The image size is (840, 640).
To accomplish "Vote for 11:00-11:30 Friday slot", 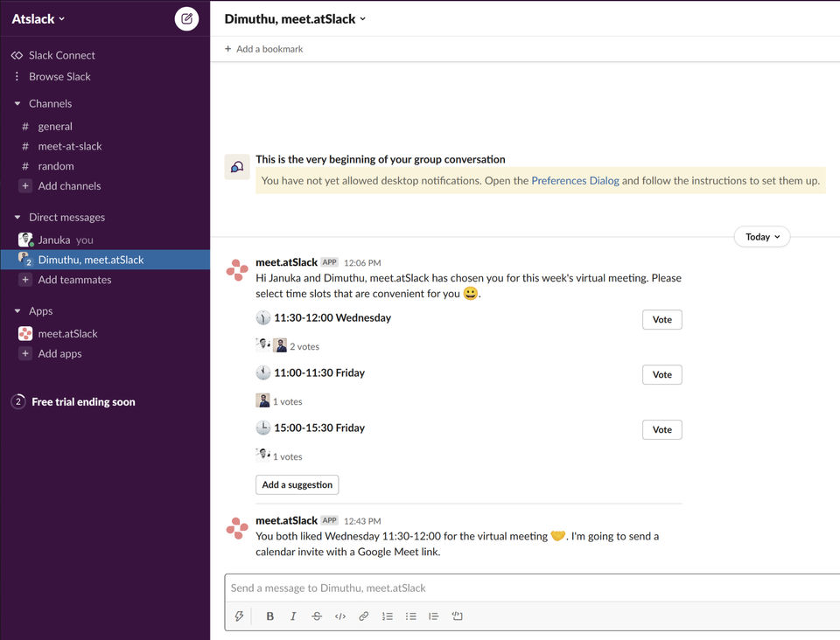I will [x=662, y=374].
